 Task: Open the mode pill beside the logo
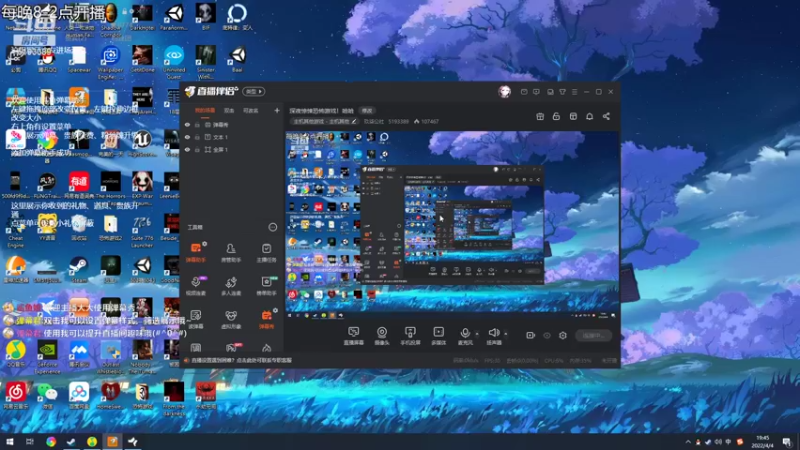[x=254, y=91]
